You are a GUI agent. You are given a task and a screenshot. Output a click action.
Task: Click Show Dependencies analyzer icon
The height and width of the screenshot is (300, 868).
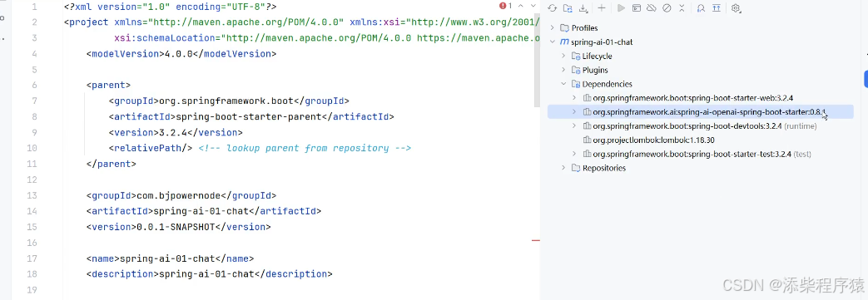click(701, 7)
